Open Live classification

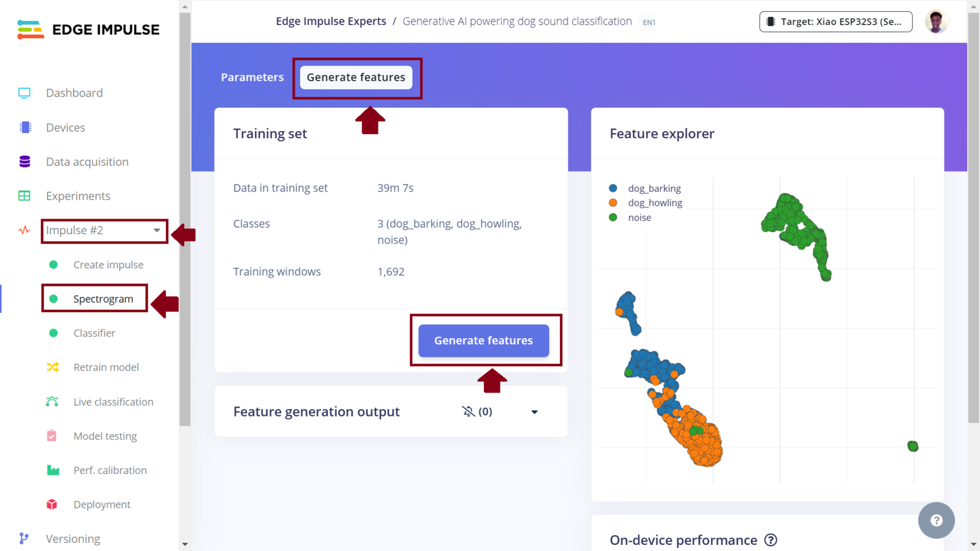point(113,402)
